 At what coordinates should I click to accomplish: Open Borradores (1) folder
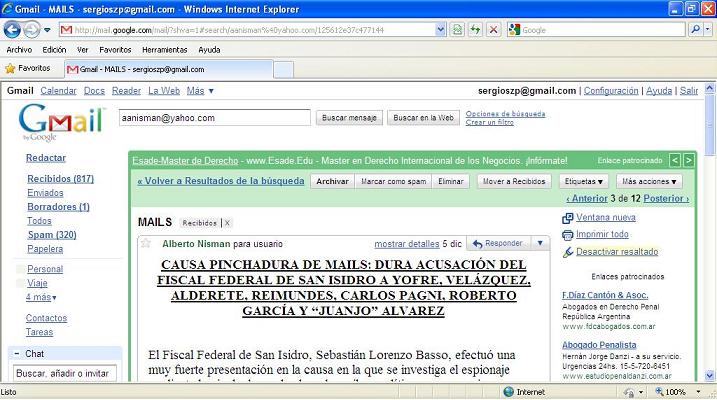pos(58,207)
